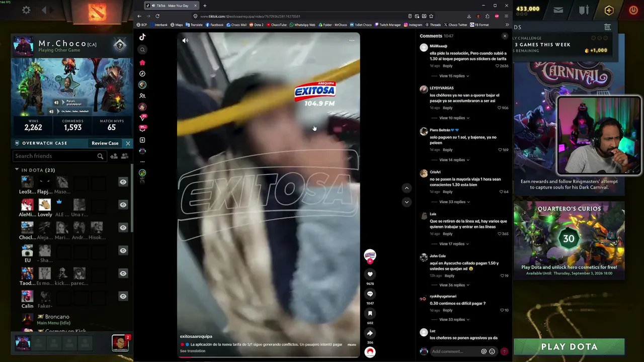The height and width of the screenshot is (362, 644).
Task: Reload the TikTok page in browser
Action: pyautogui.click(x=157, y=16)
